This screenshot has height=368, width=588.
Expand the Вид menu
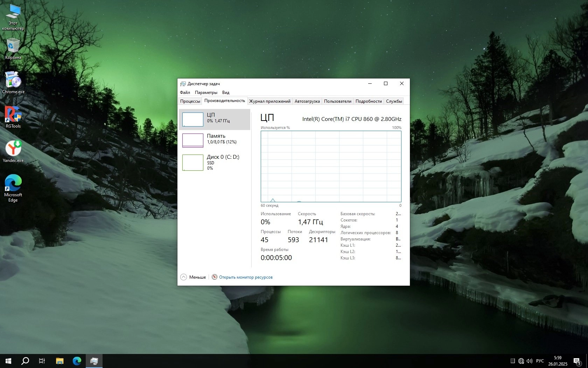point(226,93)
